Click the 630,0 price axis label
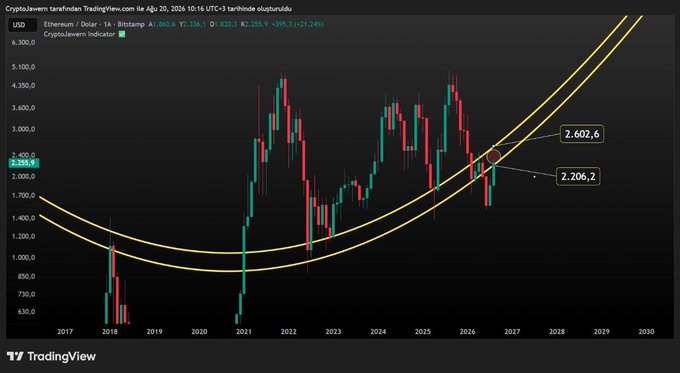Viewport: 680px width, 373px height. coord(27,312)
